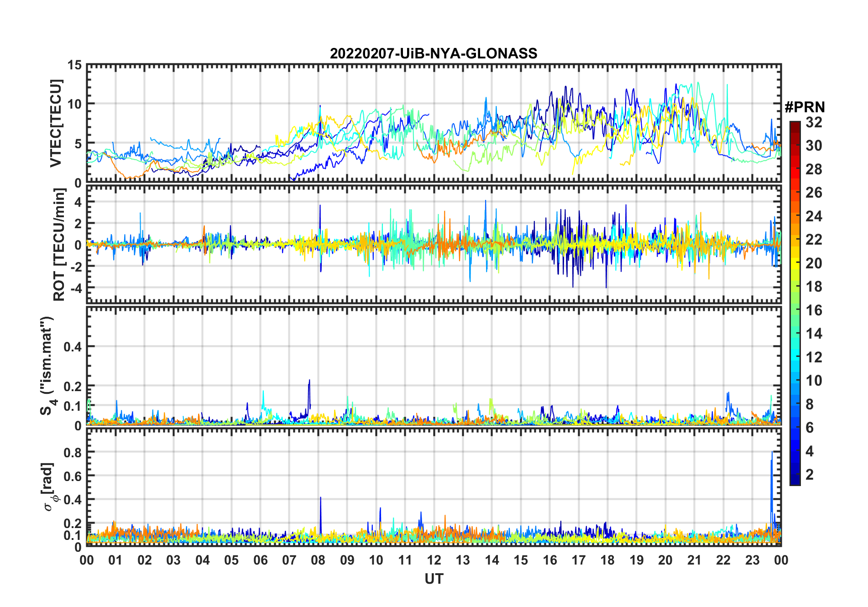Click UT axis tick label "05"
Viewport: 868px width, 607px height.
point(231,560)
